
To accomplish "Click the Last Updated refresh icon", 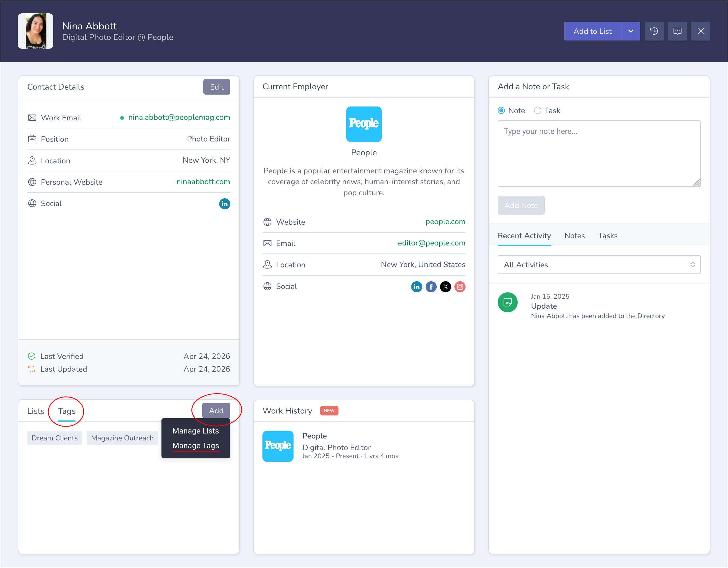I will click(32, 369).
